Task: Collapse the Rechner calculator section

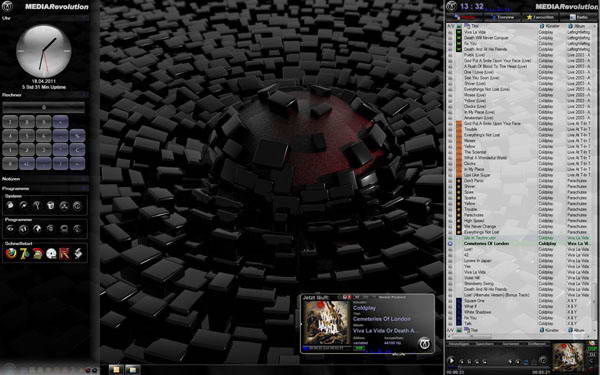Action: pyautogui.click(x=84, y=95)
